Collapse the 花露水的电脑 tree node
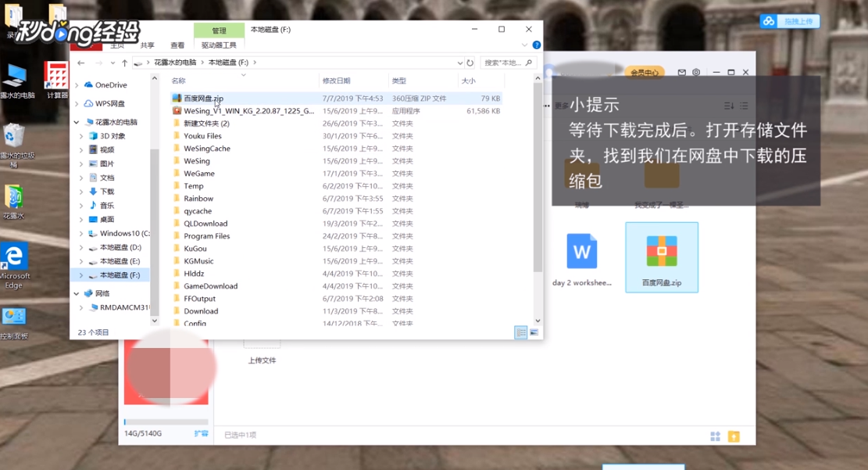Image resolution: width=868 pixels, height=470 pixels. [x=75, y=121]
